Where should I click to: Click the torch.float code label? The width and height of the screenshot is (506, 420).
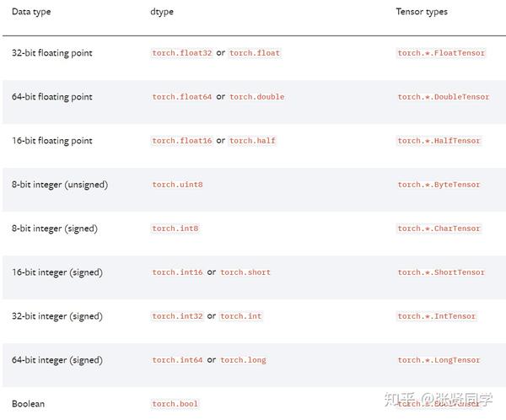(254, 53)
